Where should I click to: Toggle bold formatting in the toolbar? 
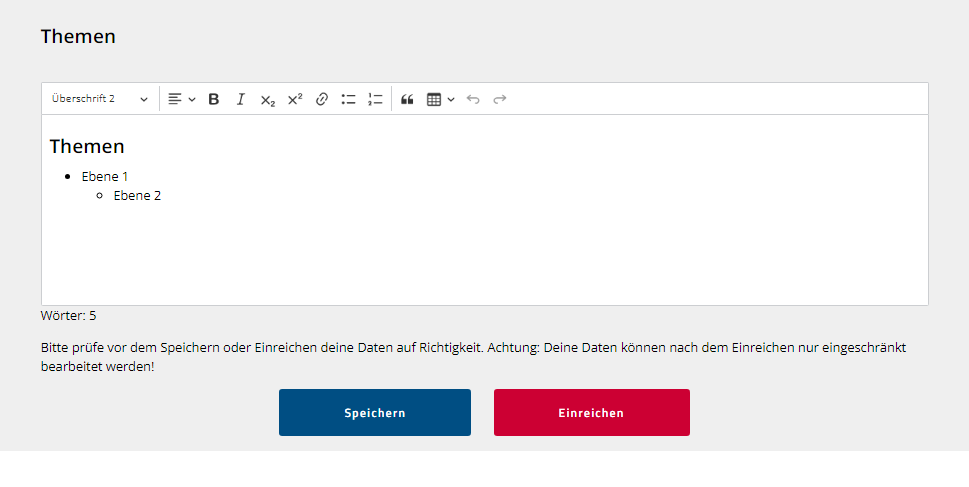point(214,99)
